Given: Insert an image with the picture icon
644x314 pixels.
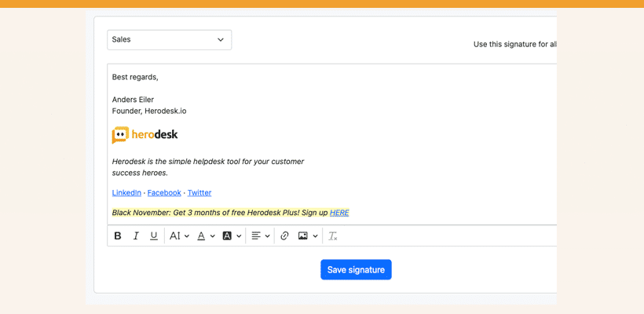Looking at the screenshot, I should 303,236.
